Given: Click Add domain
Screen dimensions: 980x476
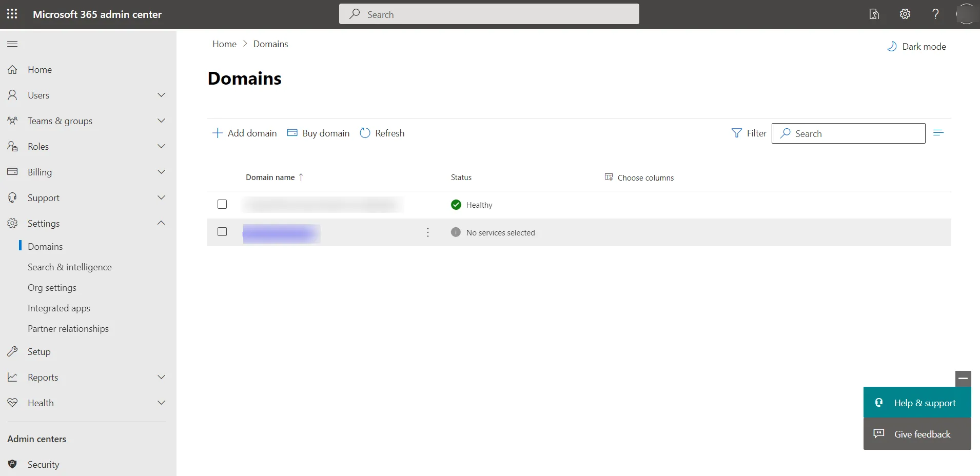Looking at the screenshot, I should pyautogui.click(x=244, y=133).
